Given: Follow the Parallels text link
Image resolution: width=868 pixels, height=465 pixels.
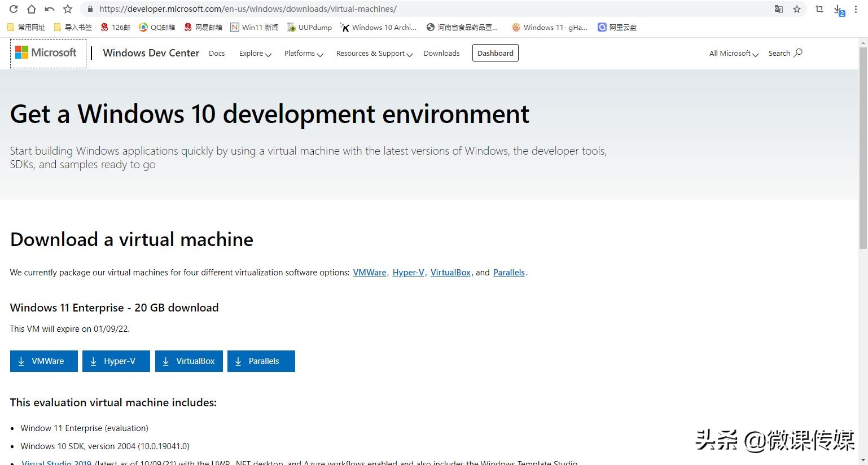Looking at the screenshot, I should pyautogui.click(x=509, y=273).
